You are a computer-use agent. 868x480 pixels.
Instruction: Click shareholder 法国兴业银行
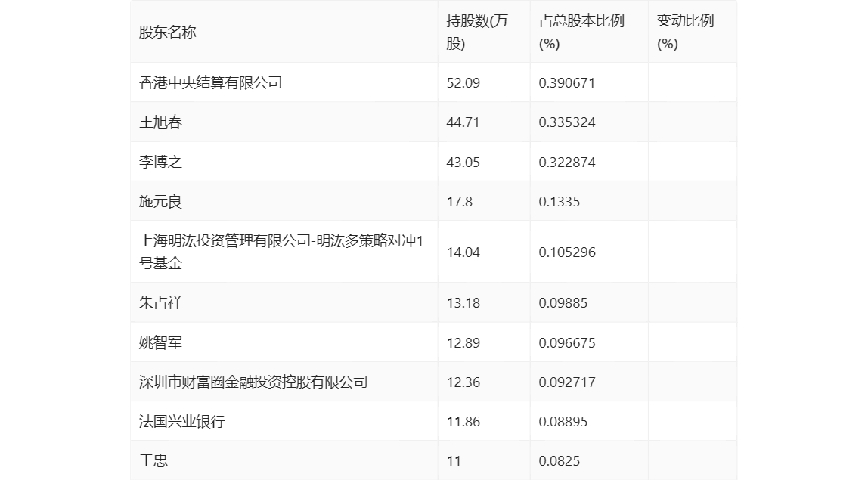coord(182,421)
